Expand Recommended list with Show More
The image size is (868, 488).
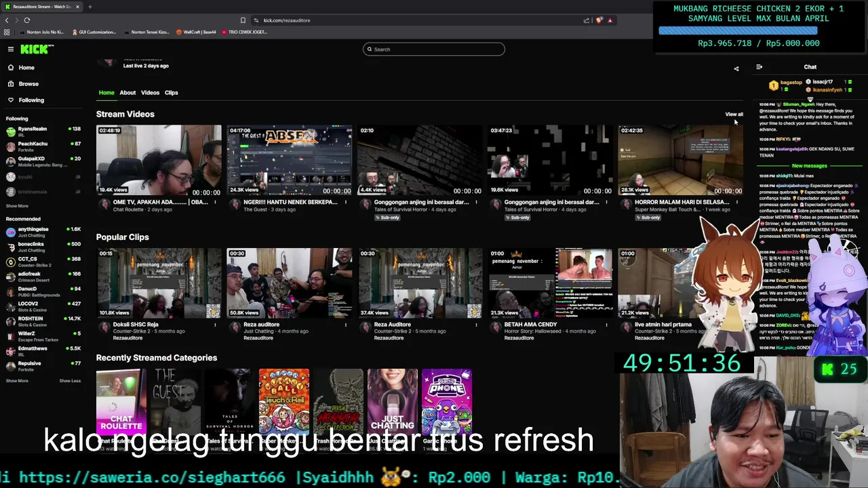click(17, 381)
